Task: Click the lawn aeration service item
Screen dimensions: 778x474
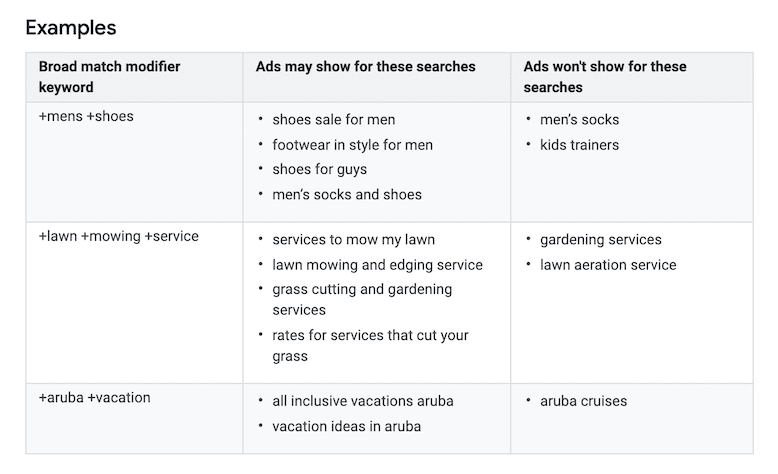Action: click(608, 265)
